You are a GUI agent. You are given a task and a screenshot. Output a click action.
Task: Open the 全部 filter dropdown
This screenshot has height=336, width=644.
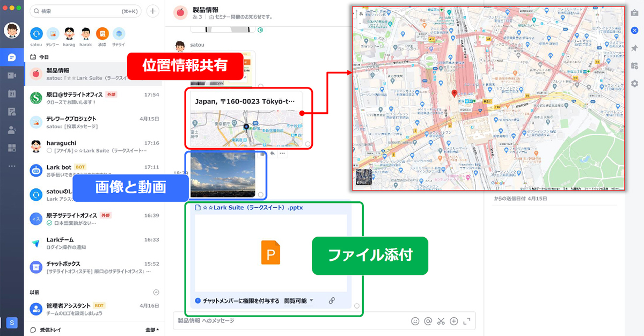152,330
